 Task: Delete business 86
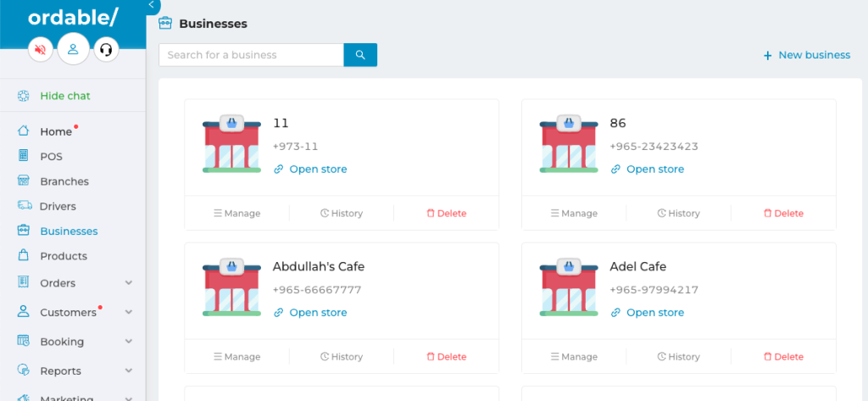tap(783, 214)
